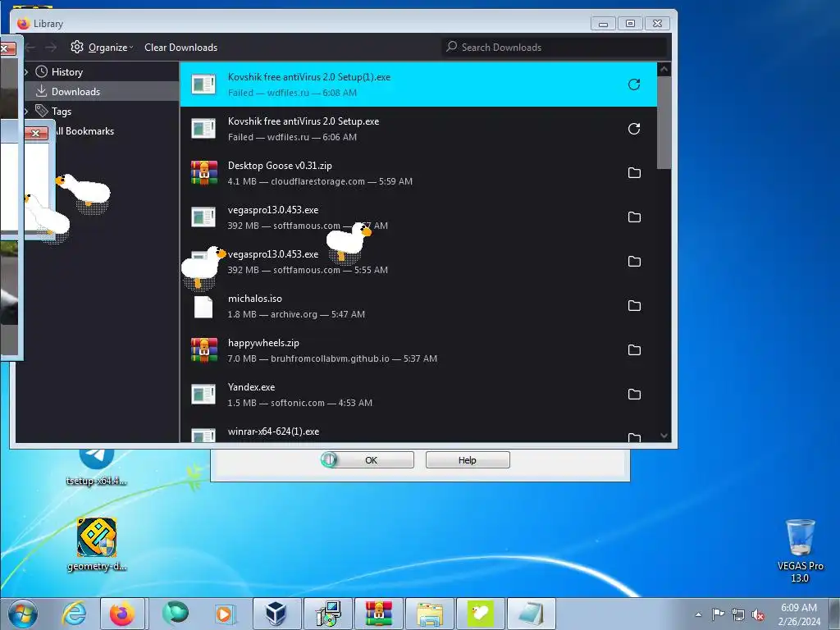Click the taskbar clock showing 6:09 AM
The width and height of the screenshot is (840, 630).
point(799,614)
